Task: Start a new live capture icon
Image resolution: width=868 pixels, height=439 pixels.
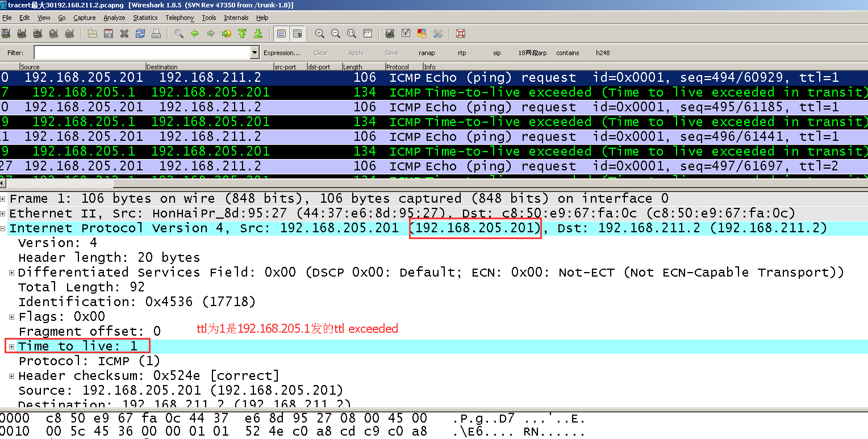Action: 37,34
